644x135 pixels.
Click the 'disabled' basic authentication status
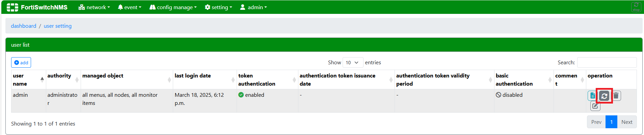point(509,95)
